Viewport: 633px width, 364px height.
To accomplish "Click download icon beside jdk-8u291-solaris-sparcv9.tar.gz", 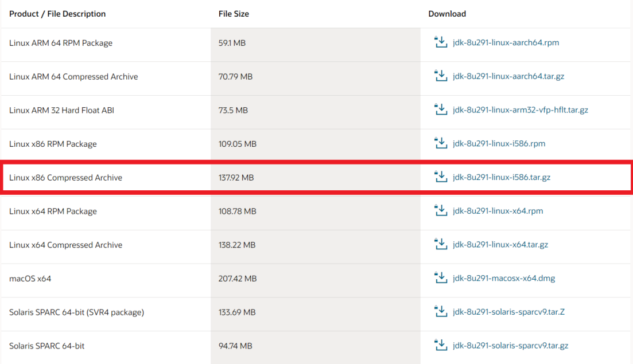I will click(440, 345).
